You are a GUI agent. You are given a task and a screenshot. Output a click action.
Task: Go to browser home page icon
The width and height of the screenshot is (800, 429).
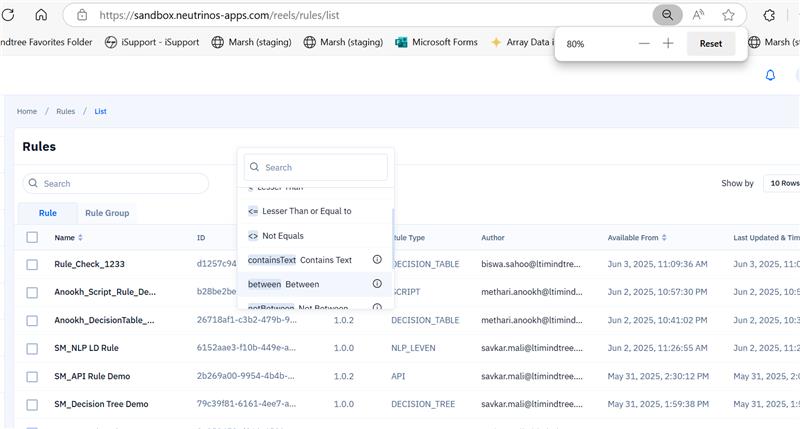(x=41, y=15)
